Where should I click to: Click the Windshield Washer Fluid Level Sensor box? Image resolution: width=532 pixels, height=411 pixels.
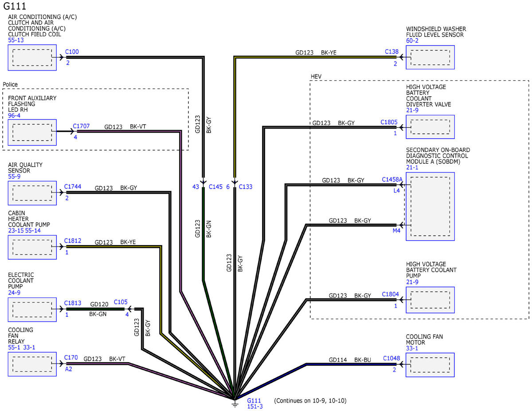(430, 57)
